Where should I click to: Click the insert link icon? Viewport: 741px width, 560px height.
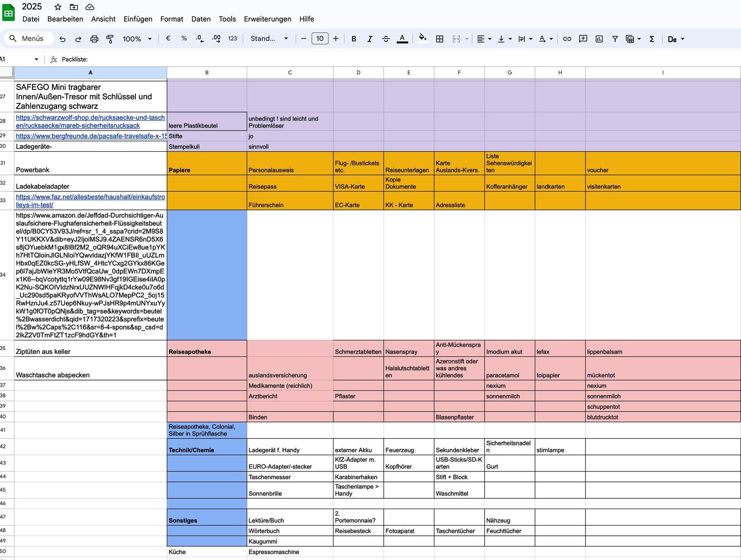point(567,39)
